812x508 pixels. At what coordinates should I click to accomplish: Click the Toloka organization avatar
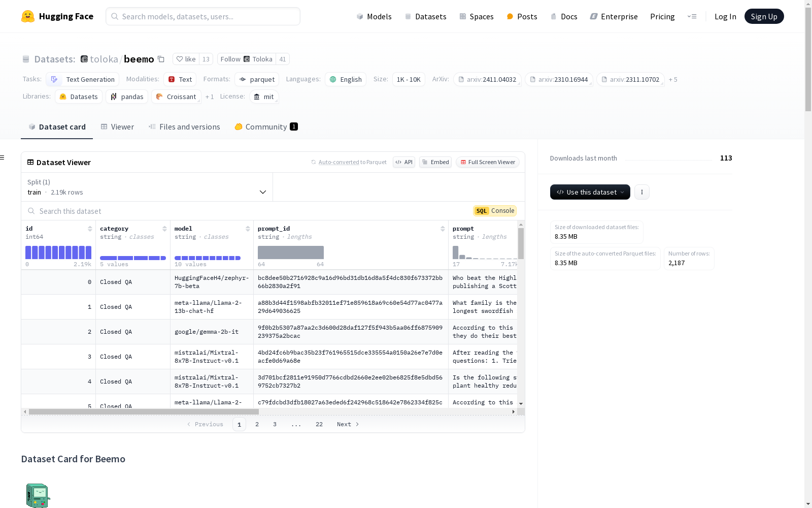coord(84,59)
